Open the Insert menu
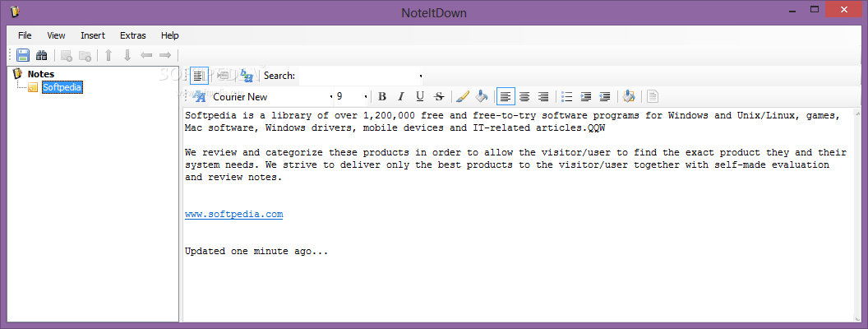 pos(92,35)
